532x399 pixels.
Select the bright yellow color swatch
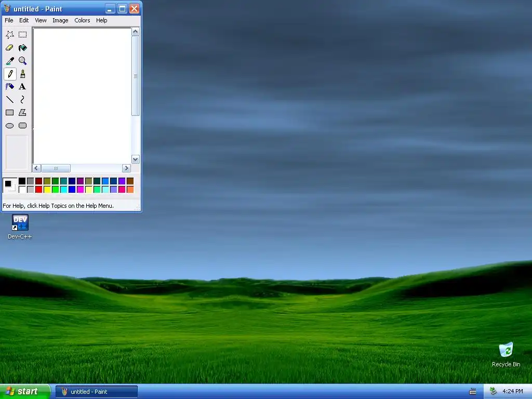click(47, 189)
